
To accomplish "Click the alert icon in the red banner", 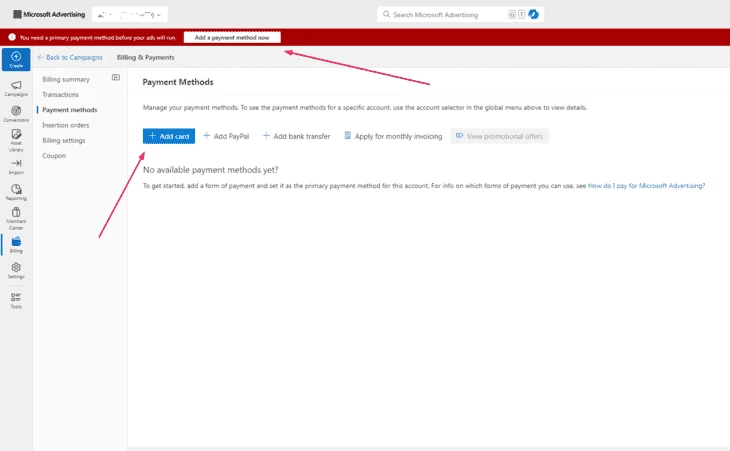I will click(x=12, y=37).
